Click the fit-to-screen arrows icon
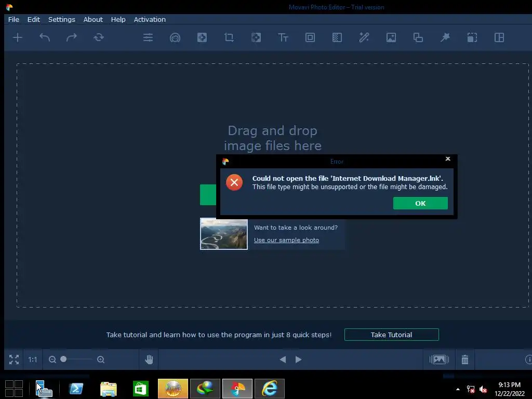The width and height of the screenshot is (532, 399). click(14, 360)
